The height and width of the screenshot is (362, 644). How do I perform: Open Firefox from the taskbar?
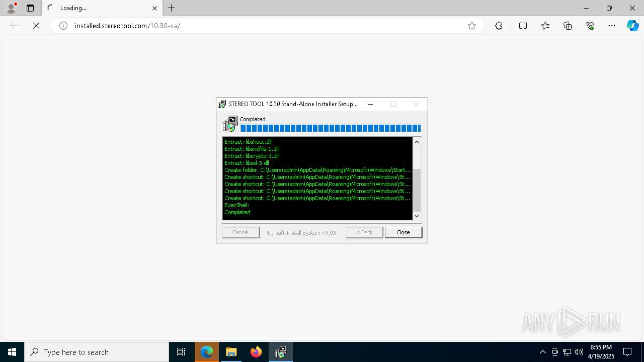point(256,352)
